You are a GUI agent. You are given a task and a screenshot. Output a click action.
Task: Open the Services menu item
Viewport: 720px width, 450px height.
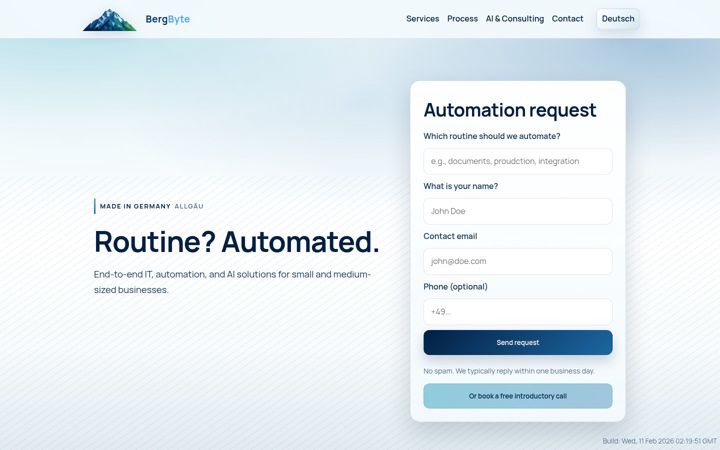pyautogui.click(x=422, y=19)
